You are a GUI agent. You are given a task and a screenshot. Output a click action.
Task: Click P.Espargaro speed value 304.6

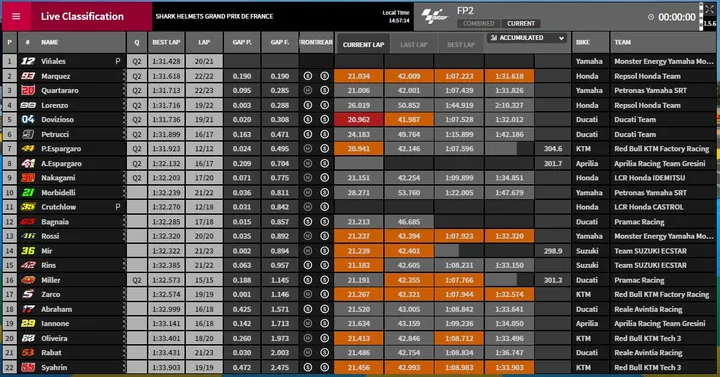coord(553,149)
